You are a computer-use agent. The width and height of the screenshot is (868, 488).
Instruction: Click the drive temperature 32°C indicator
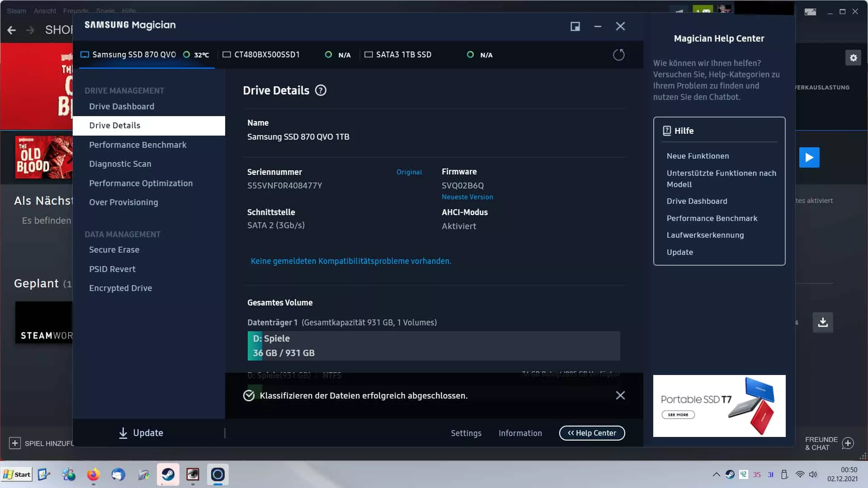click(196, 55)
